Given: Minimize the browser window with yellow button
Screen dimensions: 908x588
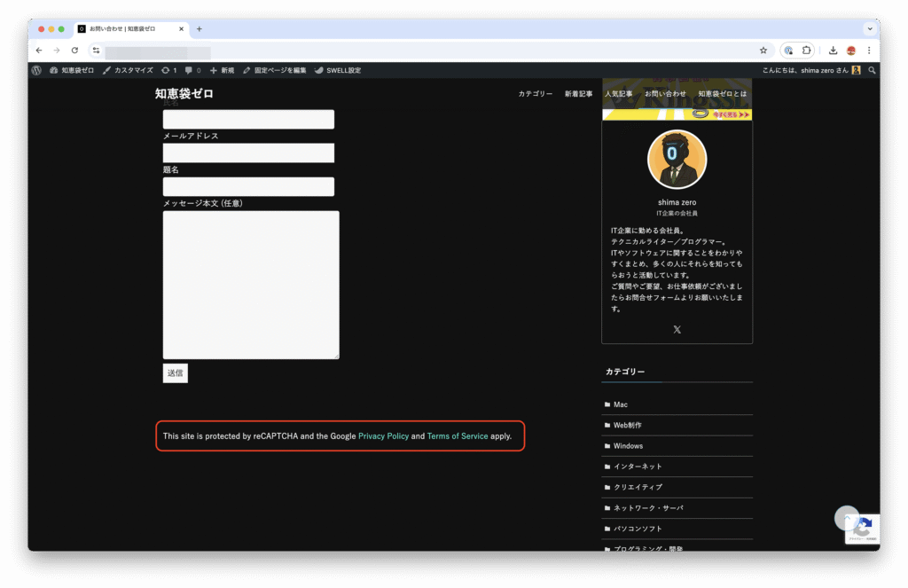Looking at the screenshot, I should pos(51,29).
